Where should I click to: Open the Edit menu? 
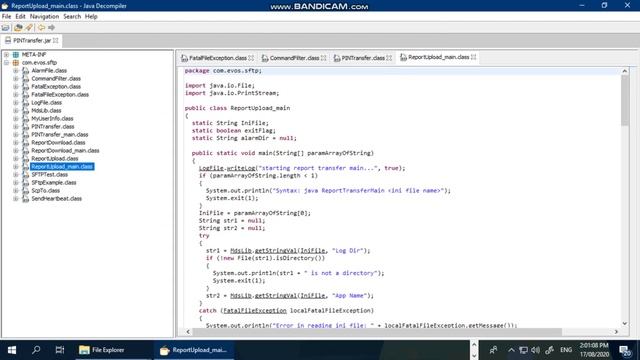(x=20, y=16)
